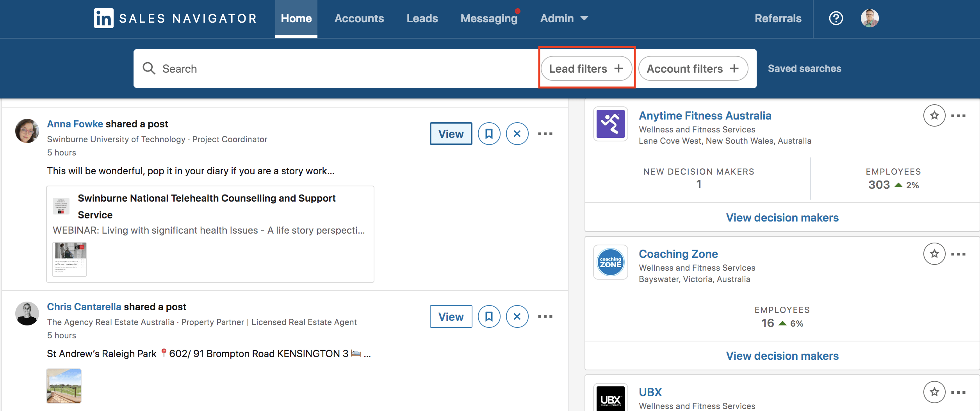
Task: Click The Agency Real Estate Australia subtitle
Action: 110,322
